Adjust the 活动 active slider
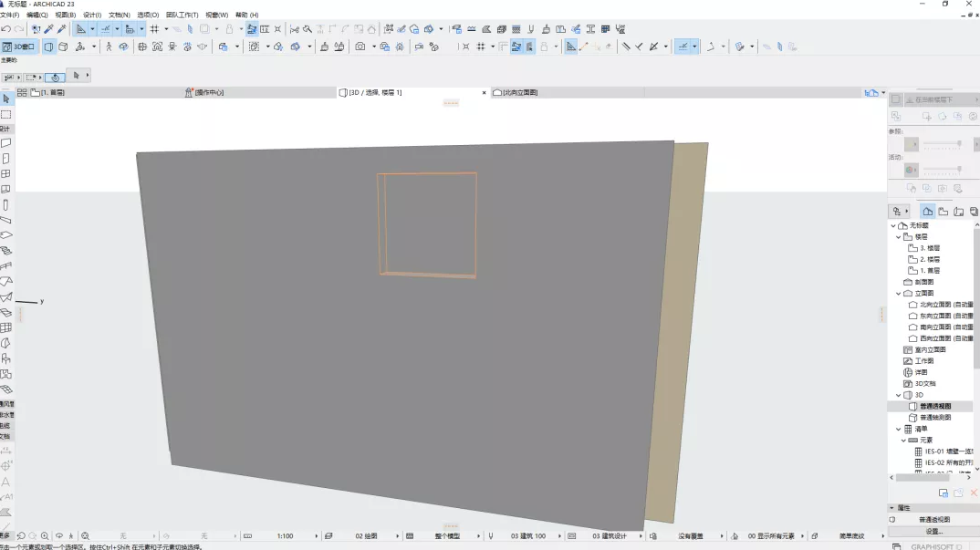980x550 pixels. [943, 170]
